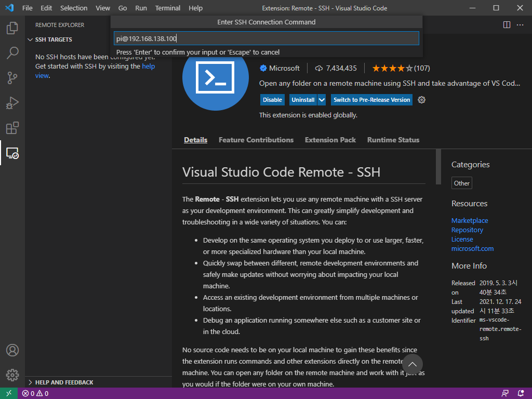The width and height of the screenshot is (532, 399).
Task: Open the Edit menu
Action: coord(46,8)
